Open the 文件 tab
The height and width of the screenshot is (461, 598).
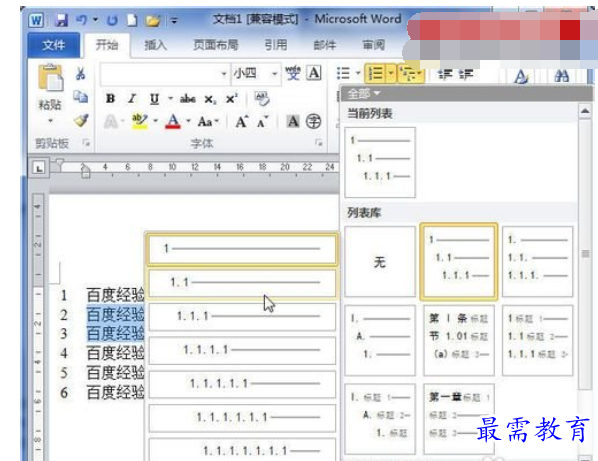(x=54, y=45)
